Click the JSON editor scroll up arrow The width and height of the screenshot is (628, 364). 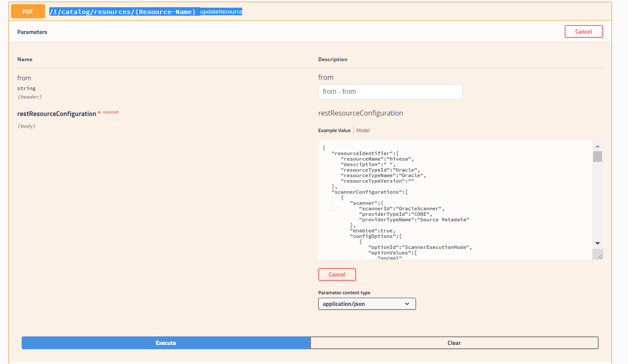[x=597, y=146]
